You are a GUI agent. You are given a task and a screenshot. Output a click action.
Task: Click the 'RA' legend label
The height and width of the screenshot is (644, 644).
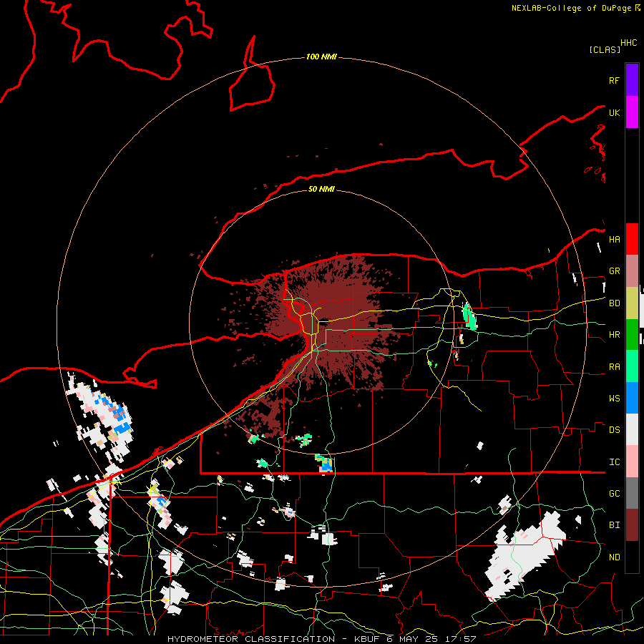[x=614, y=367]
